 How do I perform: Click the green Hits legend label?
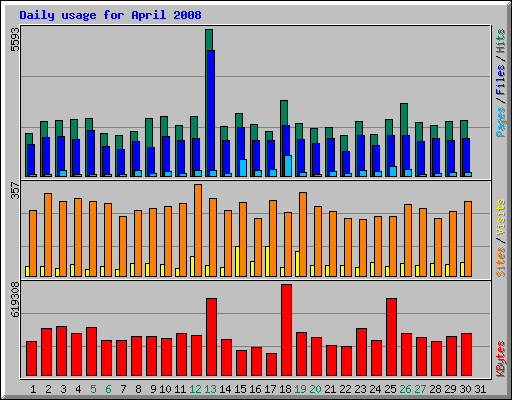coord(501,41)
